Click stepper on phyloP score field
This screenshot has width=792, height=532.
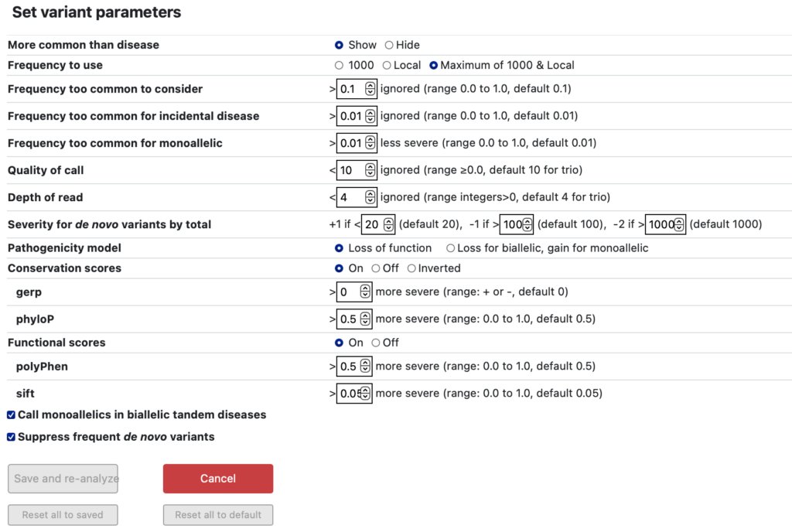[365, 319]
